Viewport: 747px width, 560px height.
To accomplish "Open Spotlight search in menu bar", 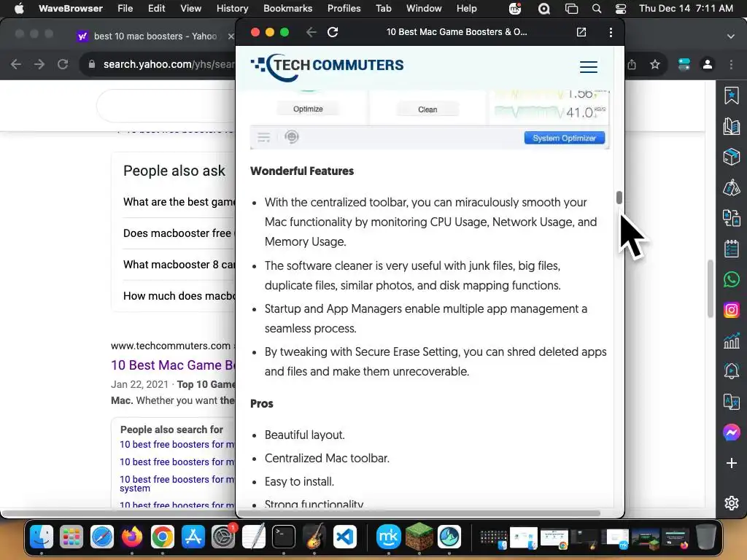I will pyautogui.click(x=597, y=8).
